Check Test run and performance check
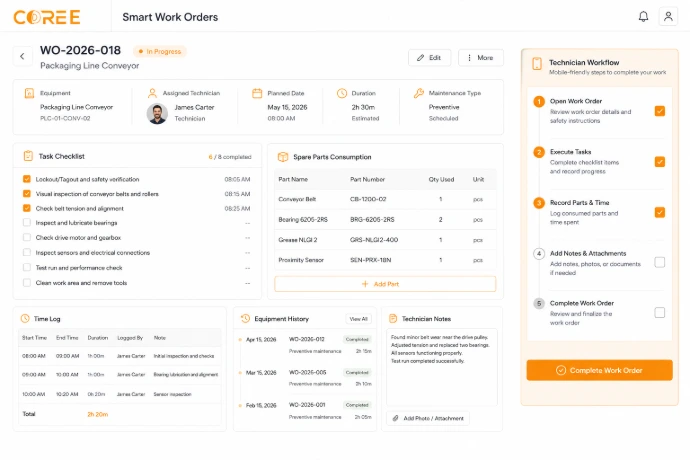The image size is (690, 460). 27,268
